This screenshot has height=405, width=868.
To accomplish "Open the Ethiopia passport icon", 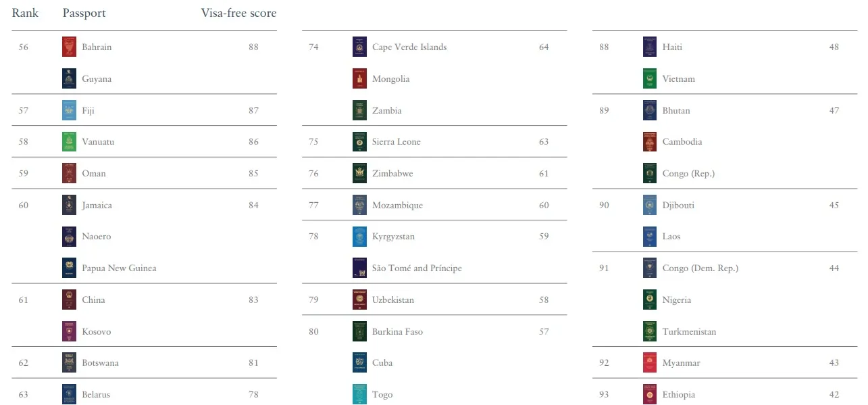I will (x=650, y=394).
